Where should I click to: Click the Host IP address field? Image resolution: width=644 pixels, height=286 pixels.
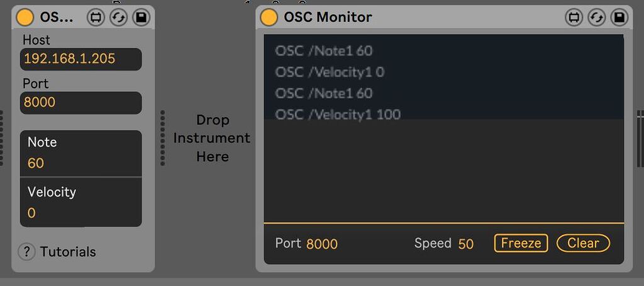point(80,59)
